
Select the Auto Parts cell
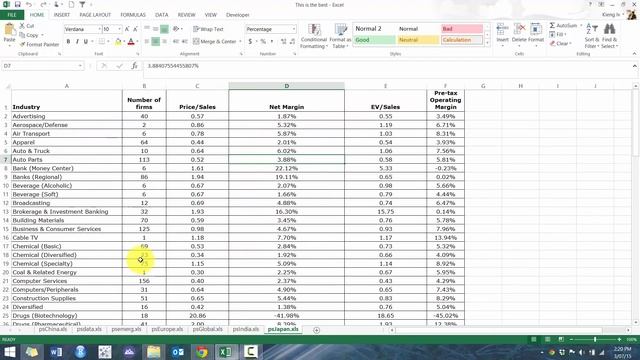pyautogui.click(x=67, y=160)
